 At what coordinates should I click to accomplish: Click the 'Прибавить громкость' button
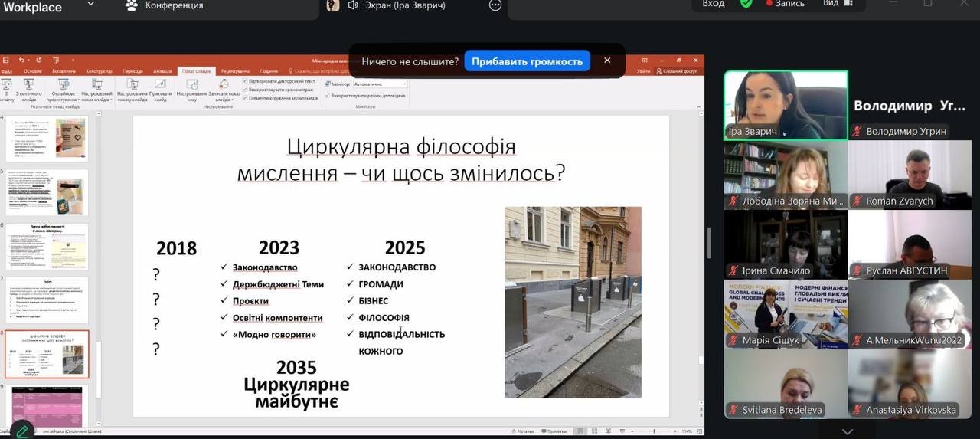pyautogui.click(x=527, y=61)
